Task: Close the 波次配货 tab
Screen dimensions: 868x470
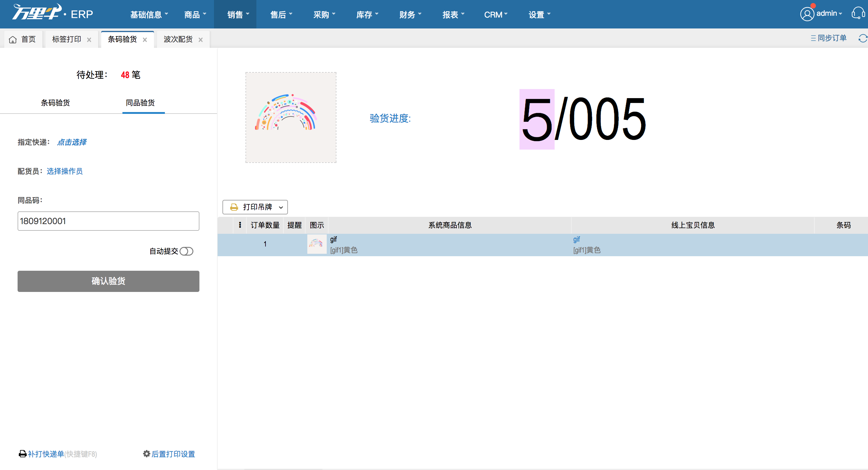Action: click(x=201, y=40)
